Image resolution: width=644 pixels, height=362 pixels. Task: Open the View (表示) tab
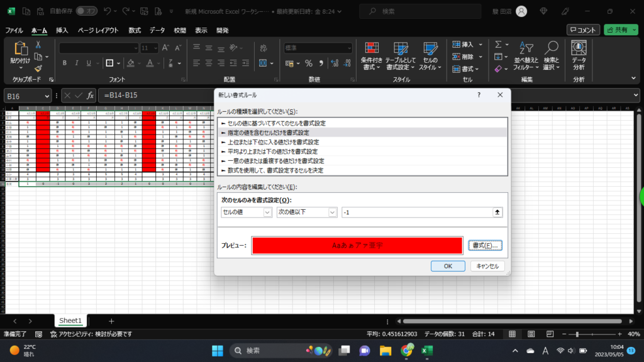coord(201,30)
